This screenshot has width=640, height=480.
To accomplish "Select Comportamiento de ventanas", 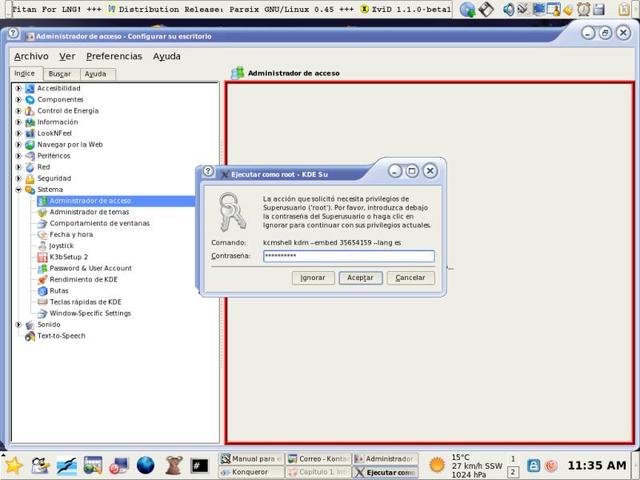I will [100, 223].
